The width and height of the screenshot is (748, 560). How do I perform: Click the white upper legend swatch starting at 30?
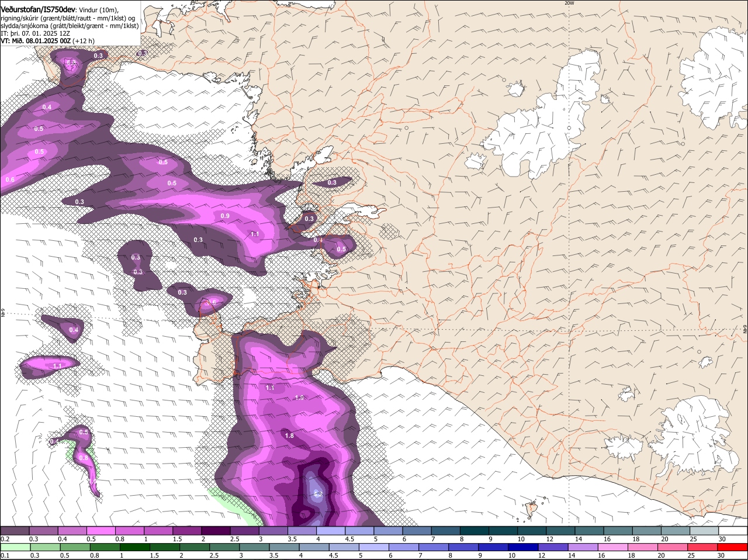(x=733, y=531)
